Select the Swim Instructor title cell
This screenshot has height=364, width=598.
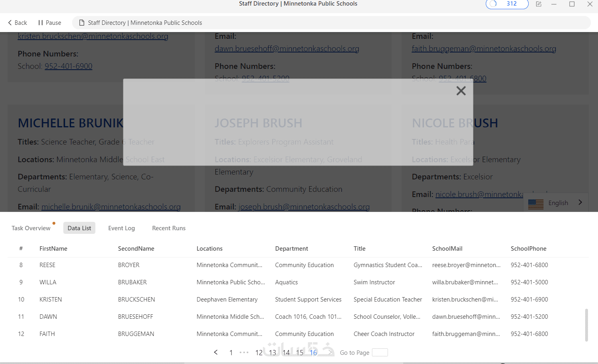[x=374, y=282]
